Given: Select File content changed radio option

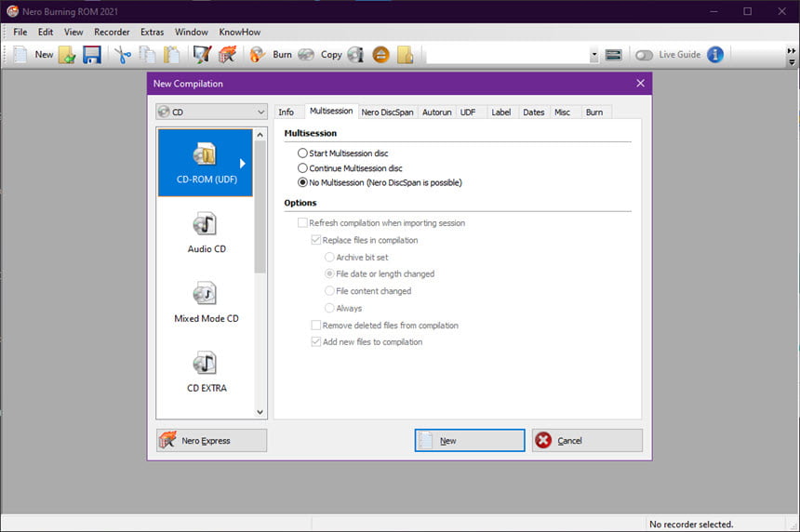Looking at the screenshot, I should (329, 291).
